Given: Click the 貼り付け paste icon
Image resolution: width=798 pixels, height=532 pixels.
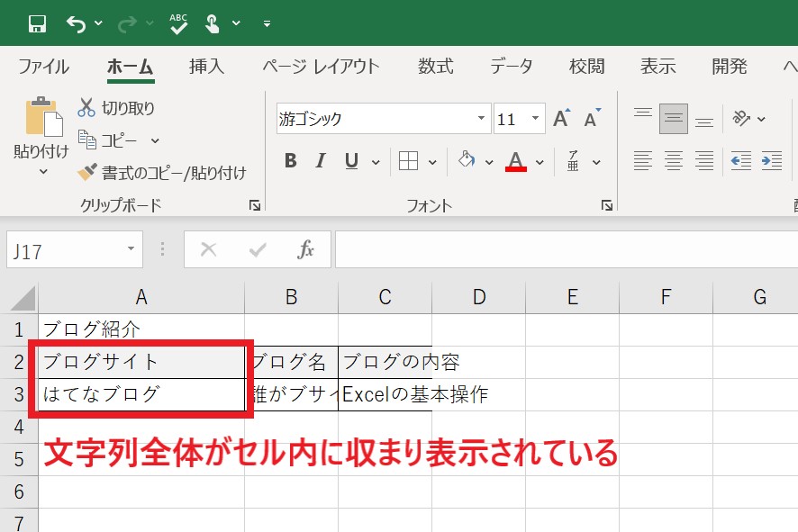Looking at the screenshot, I should pyautogui.click(x=44, y=116).
